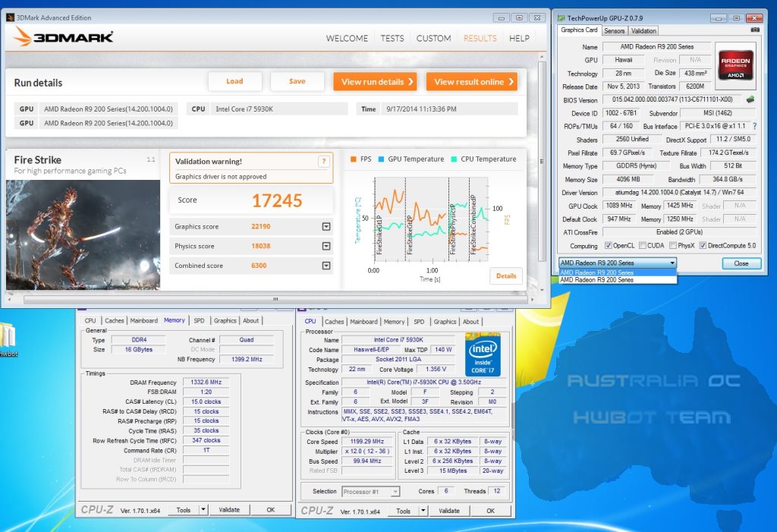This screenshot has width=777, height=532.
Task: Open the Tools dropdown arrow in Memory CPU-Z window
Action: point(203,510)
